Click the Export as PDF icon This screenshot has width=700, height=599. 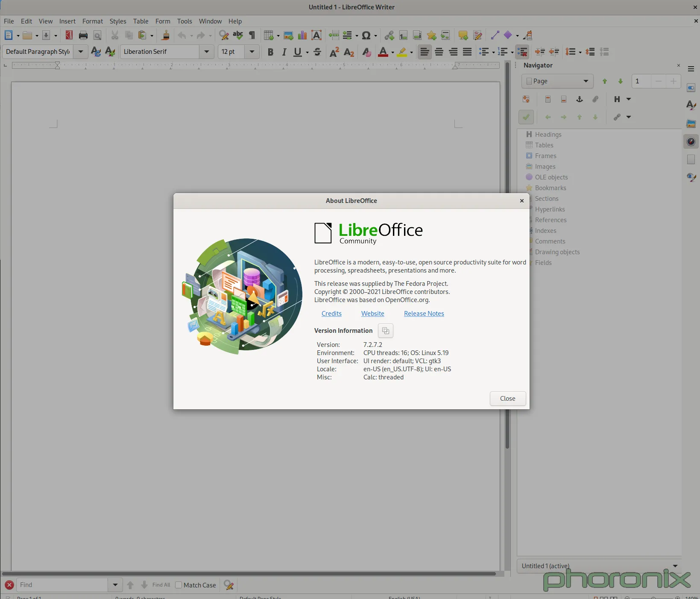(69, 35)
